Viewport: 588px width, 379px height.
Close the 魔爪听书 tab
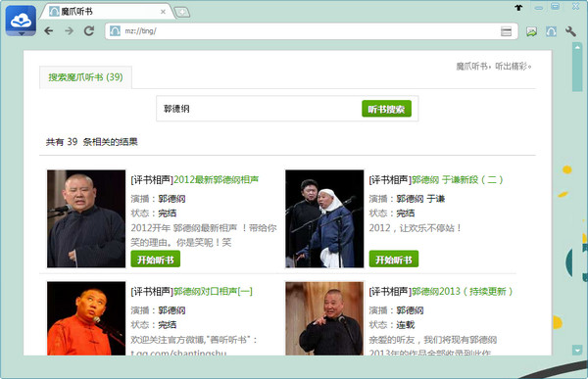pos(163,12)
